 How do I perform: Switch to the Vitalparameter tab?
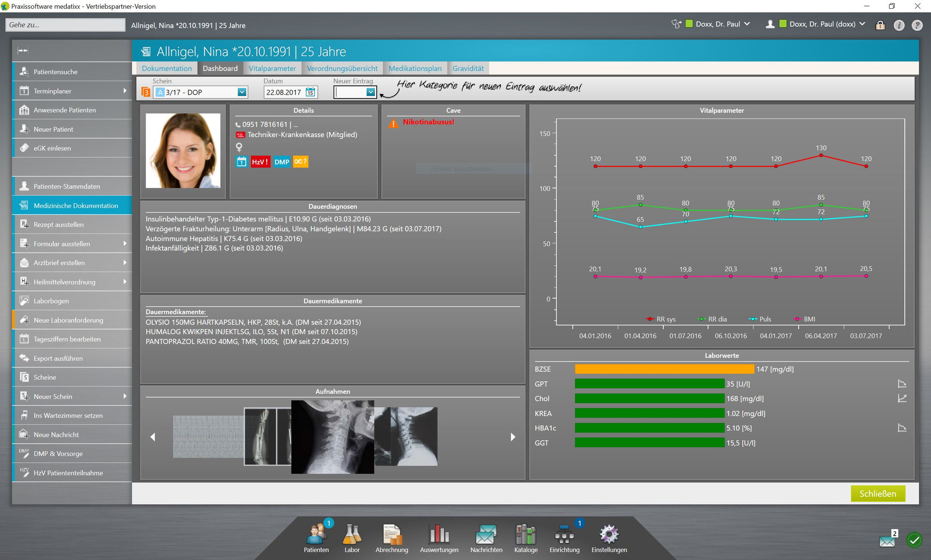click(272, 68)
